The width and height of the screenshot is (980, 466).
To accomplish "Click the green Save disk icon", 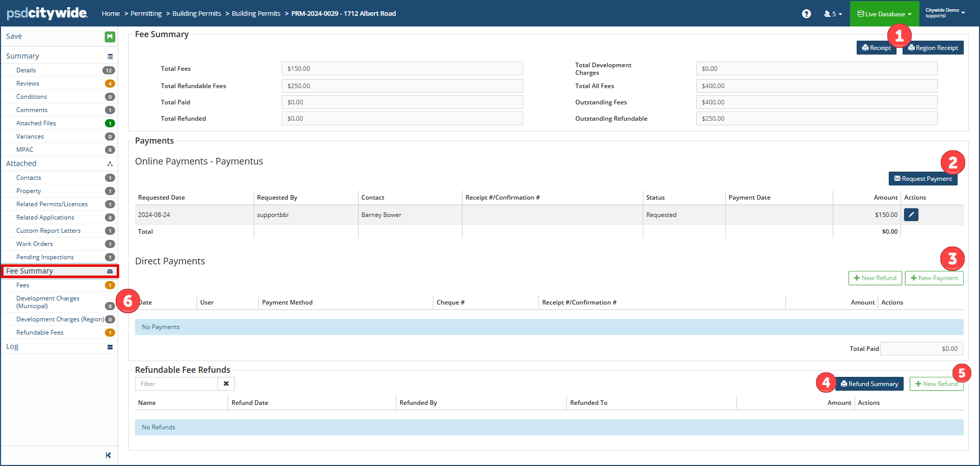I will (x=110, y=37).
